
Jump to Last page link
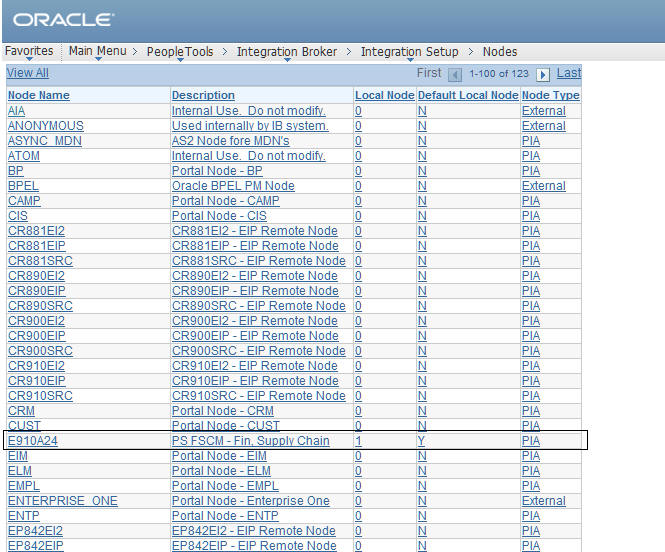pos(569,73)
